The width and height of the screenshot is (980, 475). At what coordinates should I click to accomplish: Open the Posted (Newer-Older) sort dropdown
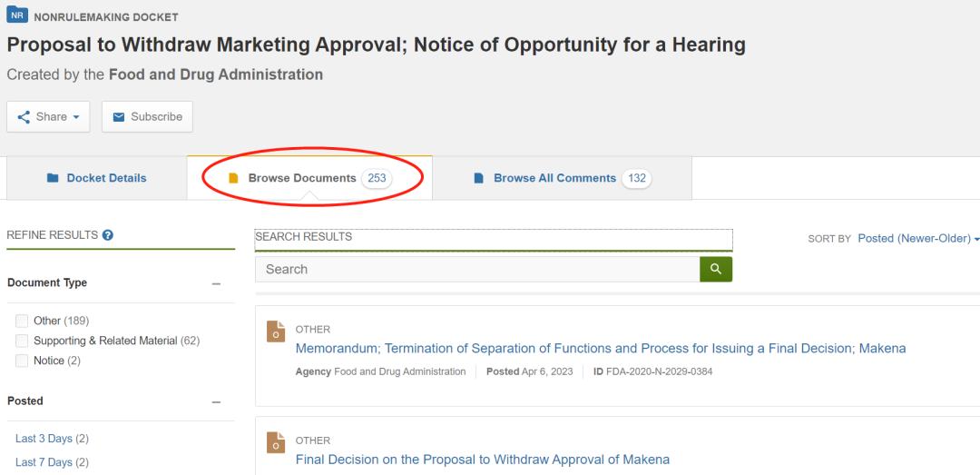pos(918,238)
